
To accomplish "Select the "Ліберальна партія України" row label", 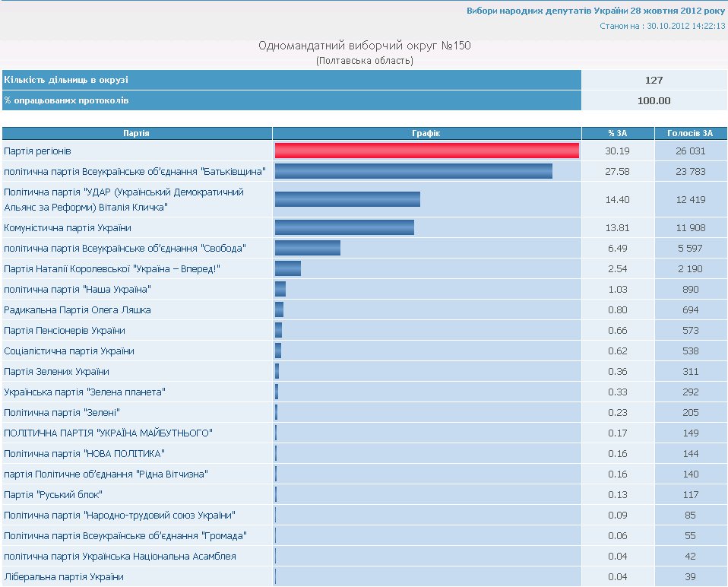I will pyautogui.click(x=64, y=576).
